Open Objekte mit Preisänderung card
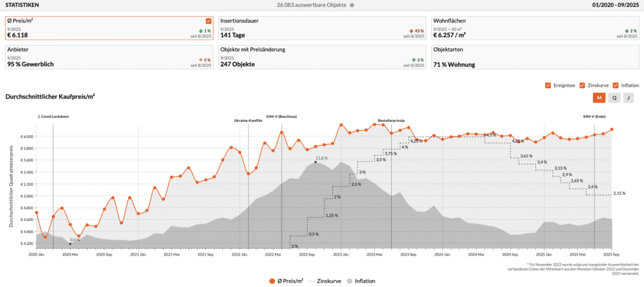 (x=321, y=57)
